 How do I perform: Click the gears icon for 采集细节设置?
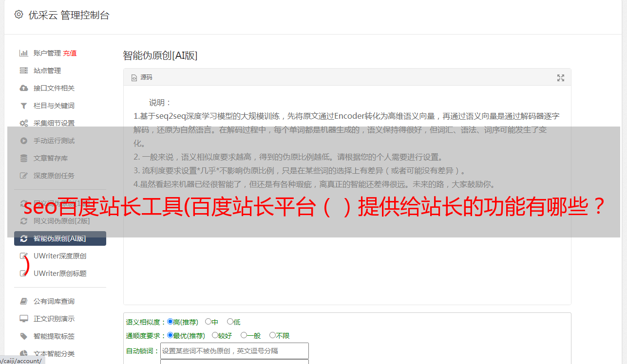click(23, 123)
